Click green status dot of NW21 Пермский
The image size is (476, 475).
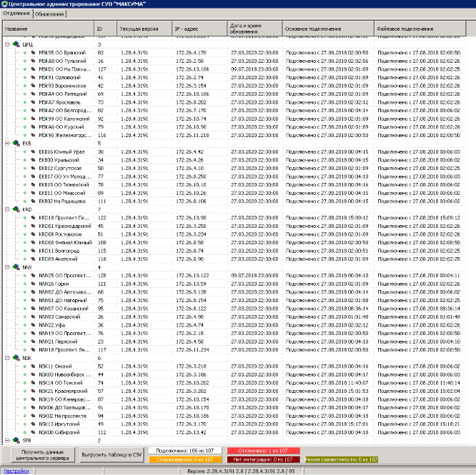coord(25,341)
